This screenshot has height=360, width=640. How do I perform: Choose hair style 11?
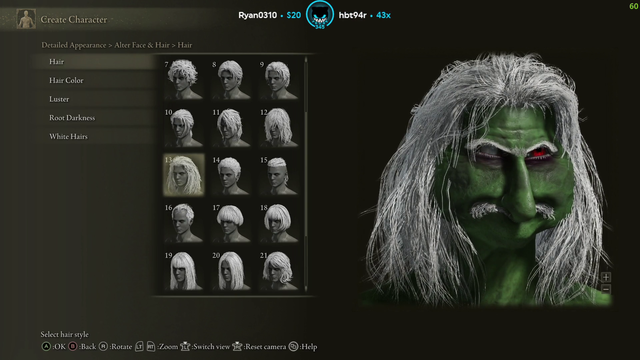pyautogui.click(x=231, y=127)
